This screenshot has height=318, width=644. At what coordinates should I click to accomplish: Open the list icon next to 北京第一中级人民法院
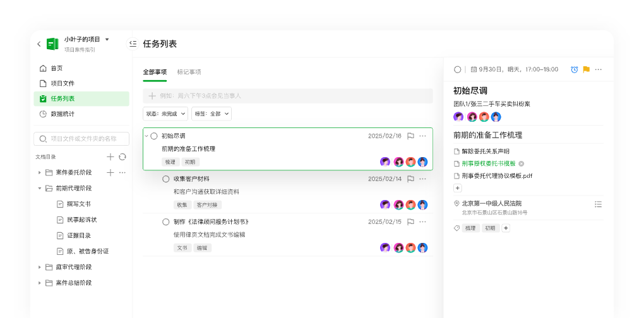tap(598, 204)
